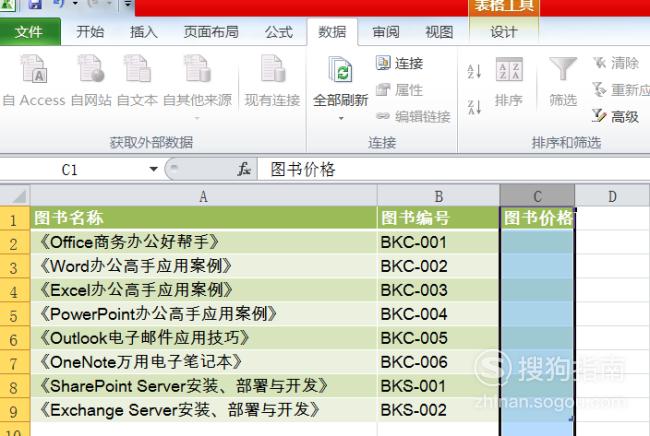Switch to the View (视图) tab
Screen dimensions: 650x436
click(x=439, y=31)
